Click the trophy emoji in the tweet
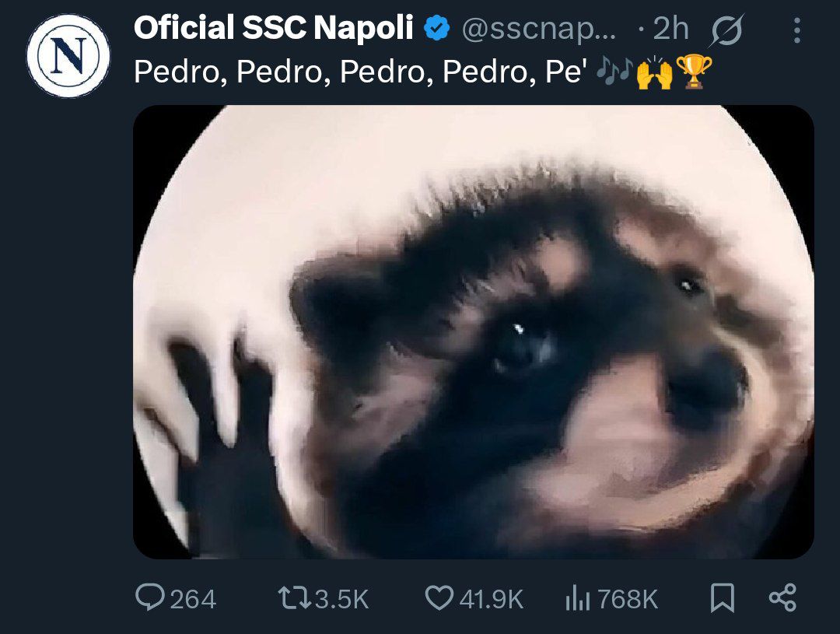This screenshot has height=634, width=840. click(695, 72)
